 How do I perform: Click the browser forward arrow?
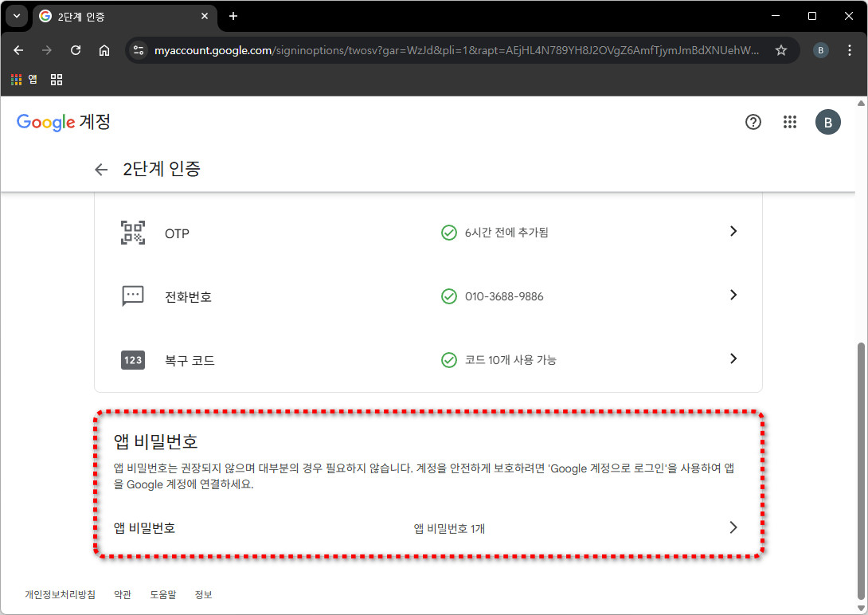(x=47, y=50)
